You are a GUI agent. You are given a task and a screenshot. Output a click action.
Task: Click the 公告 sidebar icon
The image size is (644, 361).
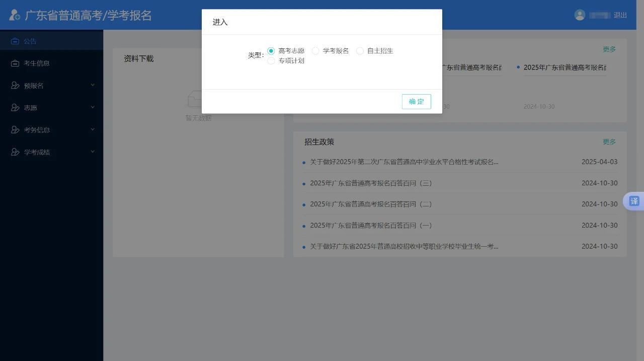point(15,41)
